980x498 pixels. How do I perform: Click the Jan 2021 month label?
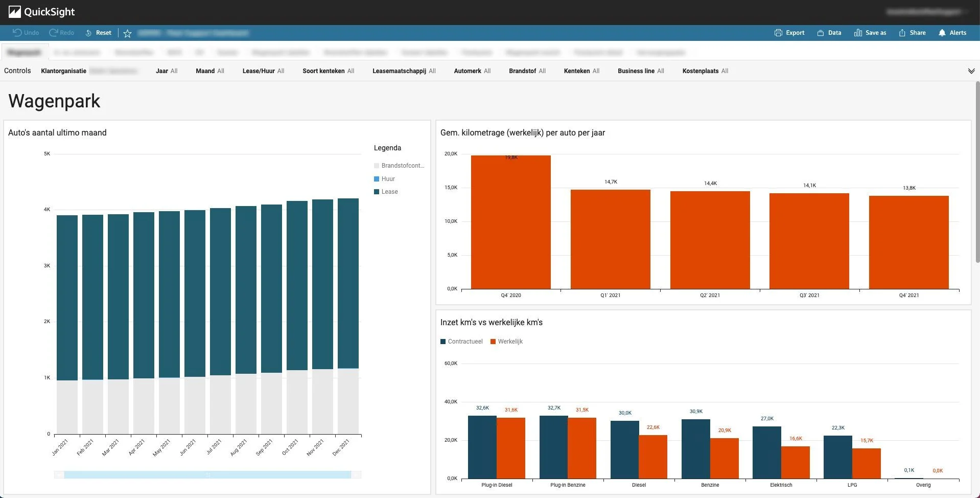[x=60, y=447]
